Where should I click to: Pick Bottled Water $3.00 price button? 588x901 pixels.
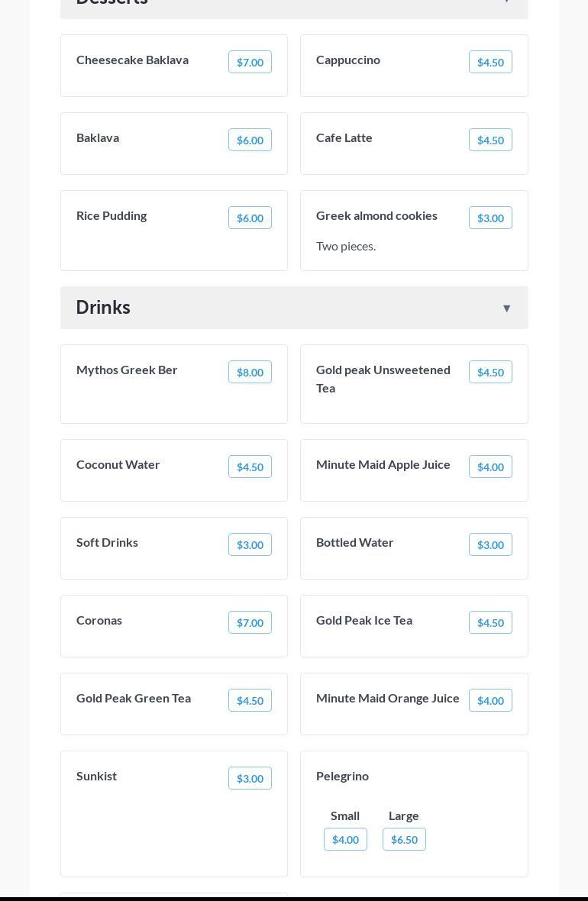click(x=490, y=545)
